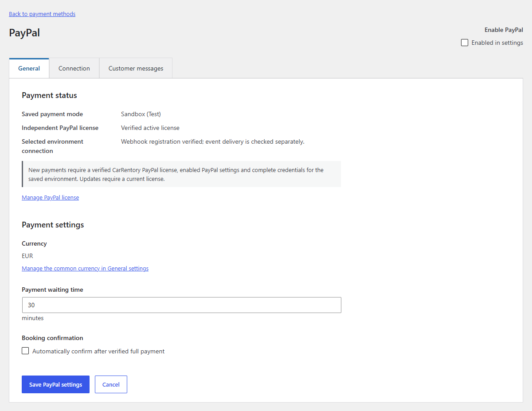This screenshot has width=532, height=411.
Task: Open the Back to payment methods link
Action: point(42,14)
